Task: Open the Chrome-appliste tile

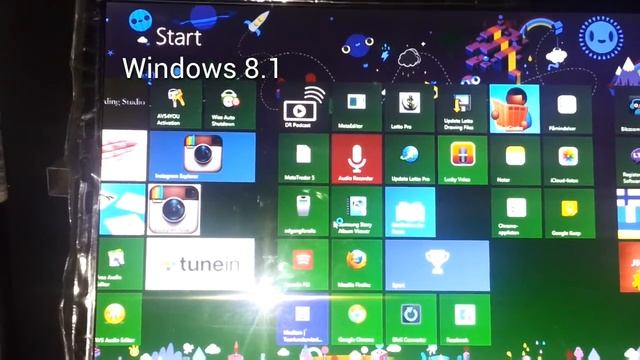Action: coord(516,213)
